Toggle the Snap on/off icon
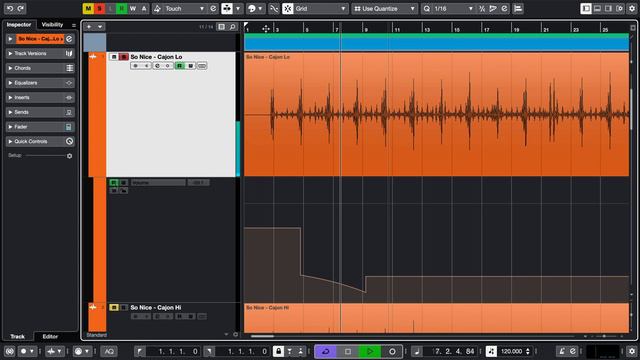 (x=288, y=9)
